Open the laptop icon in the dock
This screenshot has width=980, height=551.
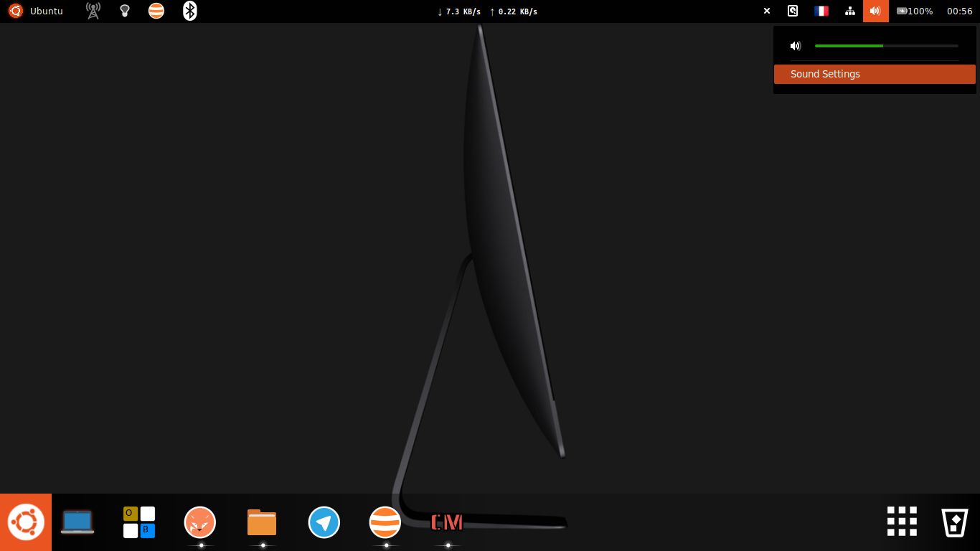click(77, 522)
